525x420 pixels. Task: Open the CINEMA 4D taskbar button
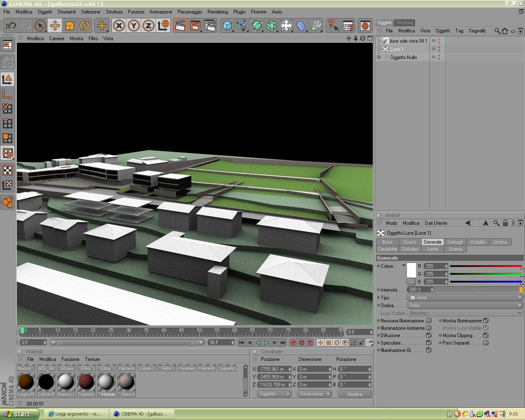tap(142, 414)
